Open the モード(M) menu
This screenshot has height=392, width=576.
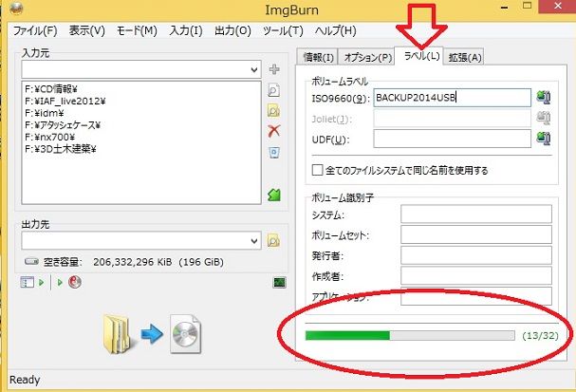(137, 30)
